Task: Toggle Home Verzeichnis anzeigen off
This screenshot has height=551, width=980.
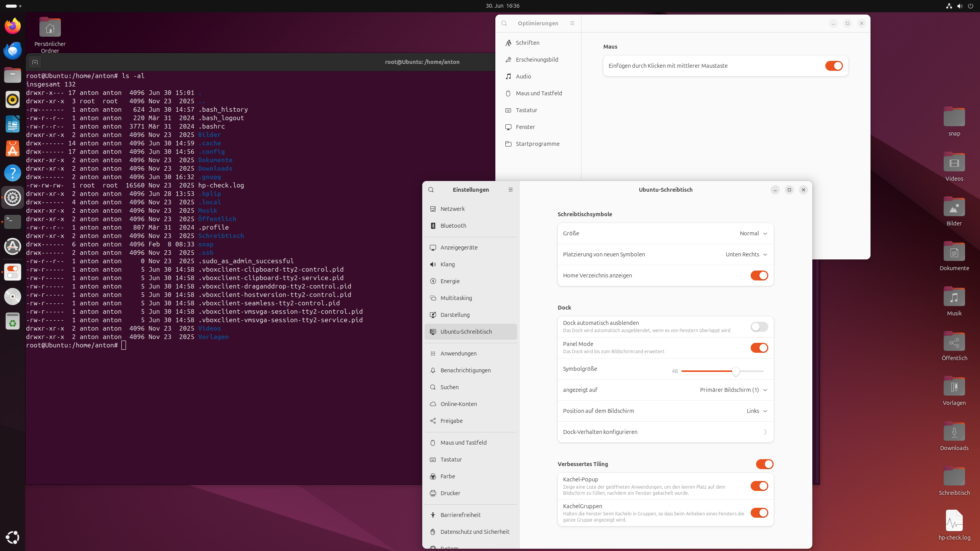Action: [x=759, y=275]
